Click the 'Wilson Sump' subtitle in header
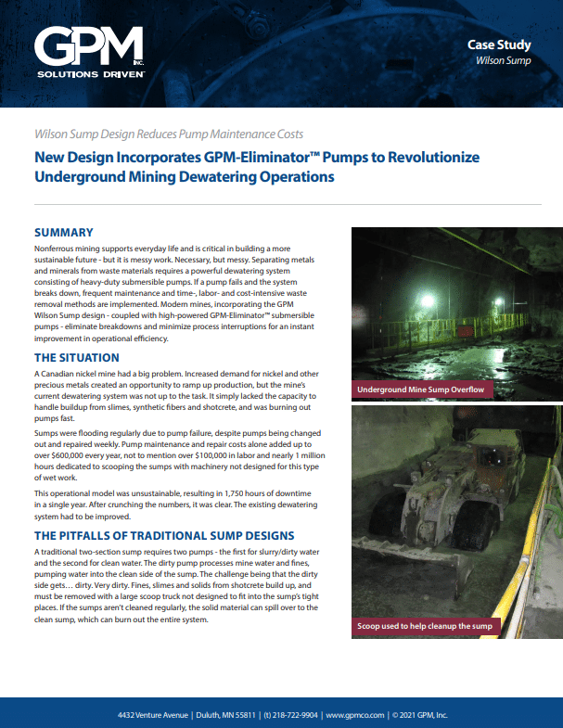This screenshot has width=563, height=728. (503, 60)
